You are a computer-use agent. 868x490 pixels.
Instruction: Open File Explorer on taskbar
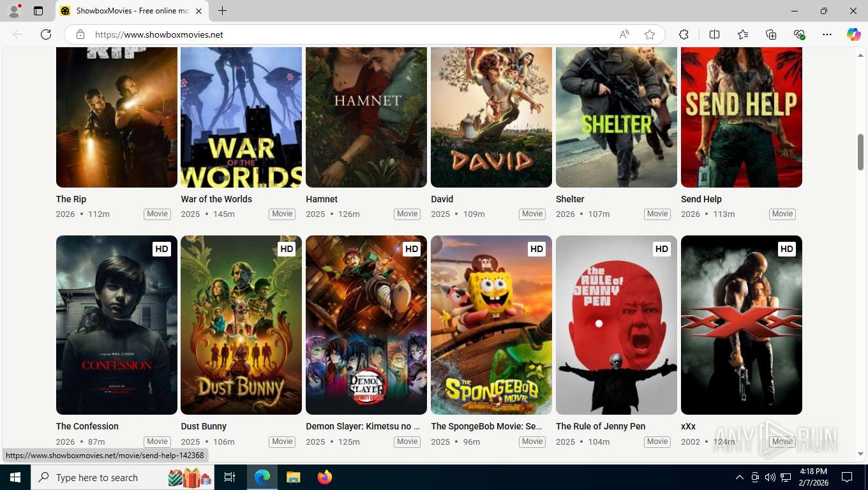(293, 477)
